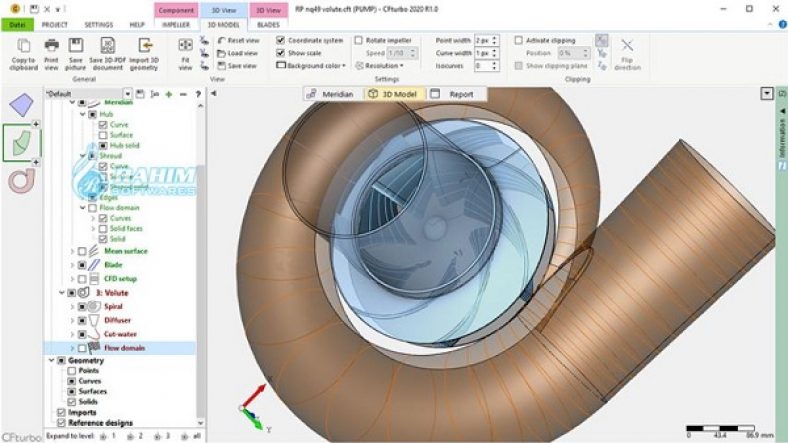Click the Load view button

tap(238, 53)
